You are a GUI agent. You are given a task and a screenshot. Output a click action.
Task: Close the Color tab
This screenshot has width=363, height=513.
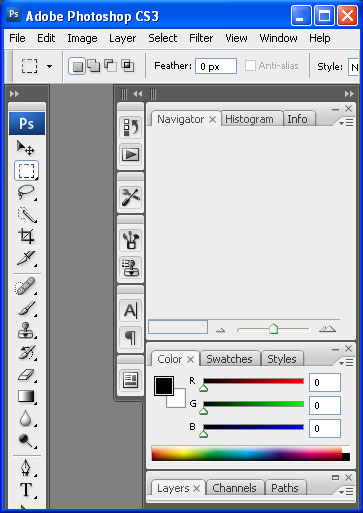pyautogui.click(x=190, y=359)
